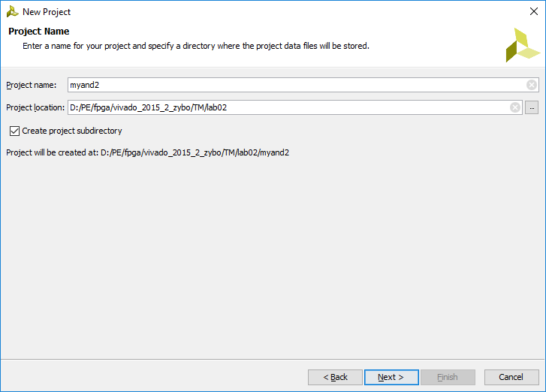Click the bold "Project Name" heading
This screenshot has width=546, height=392.
(x=39, y=32)
